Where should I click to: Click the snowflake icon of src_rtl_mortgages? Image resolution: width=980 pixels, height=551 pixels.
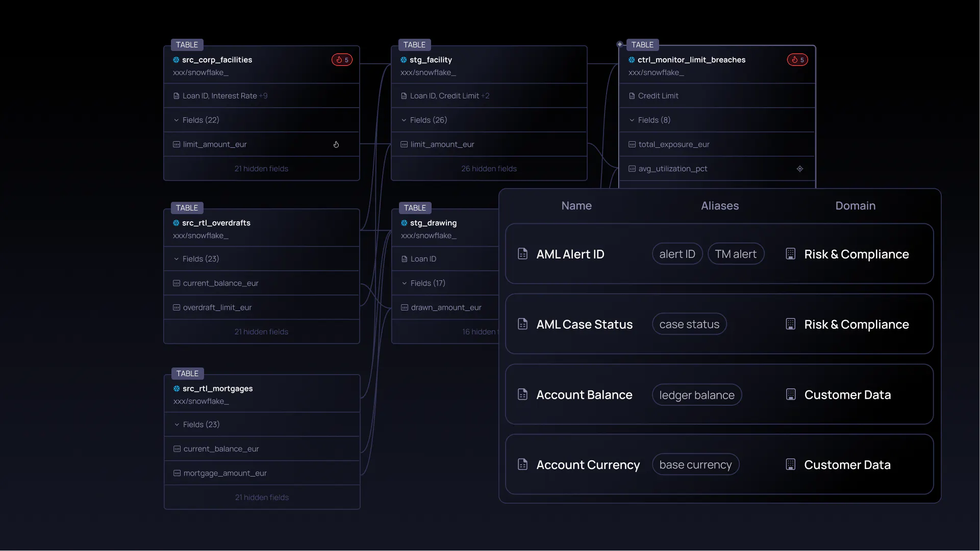tap(177, 388)
